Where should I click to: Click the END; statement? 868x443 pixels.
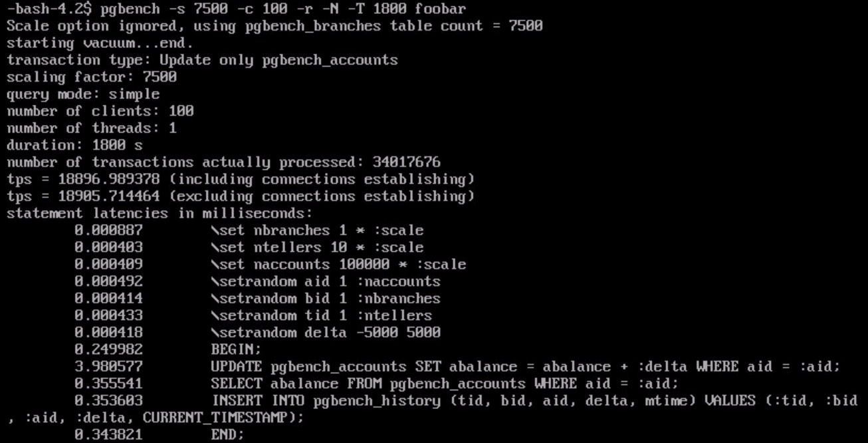click(228, 434)
